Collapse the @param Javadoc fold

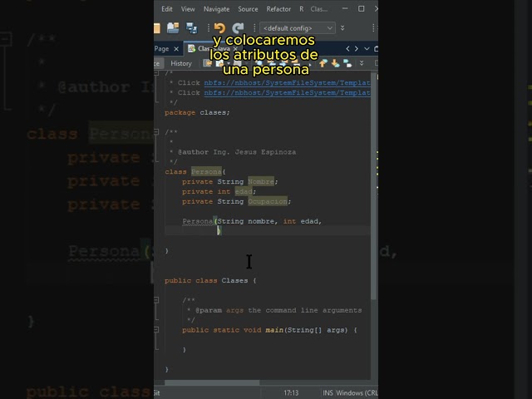156,300
